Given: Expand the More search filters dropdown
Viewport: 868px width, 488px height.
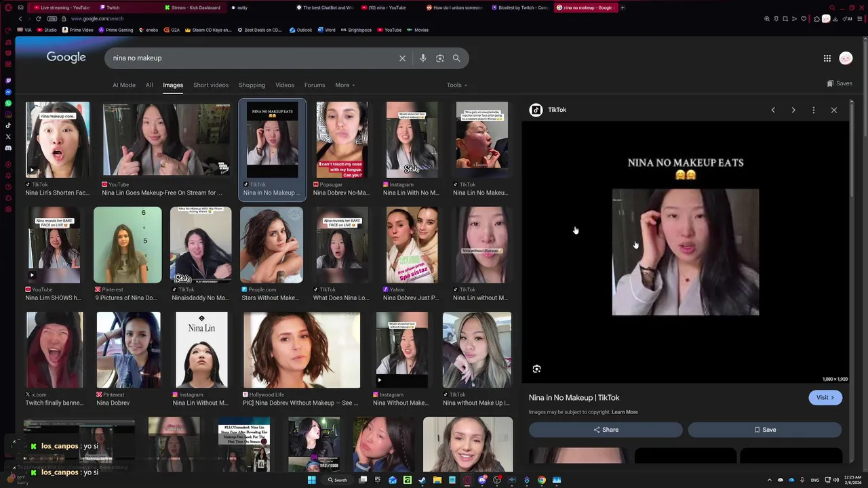Looking at the screenshot, I should (x=345, y=85).
